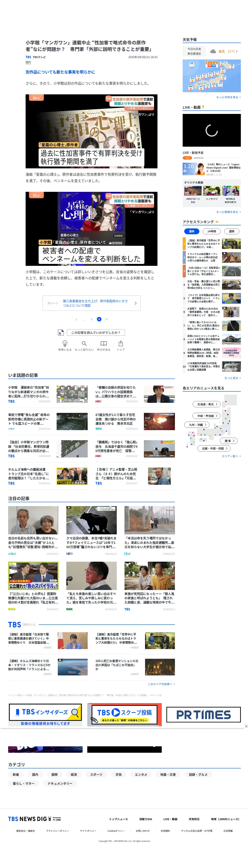The height and width of the screenshot is (868, 249).
Task: Click PR TIMES banner
Action: click(x=203, y=714)
